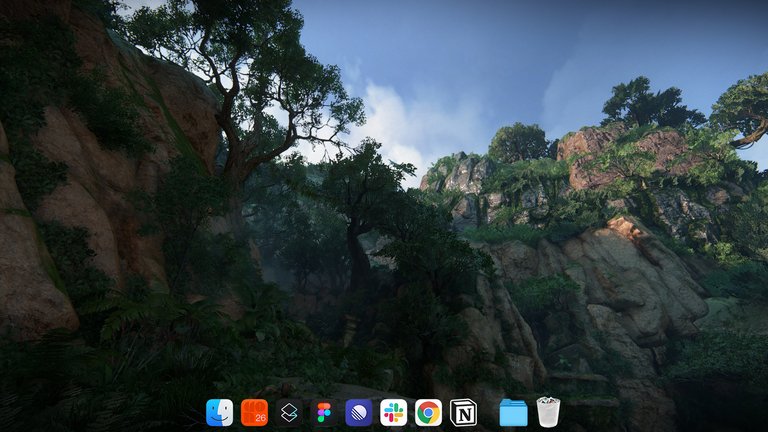Image resolution: width=768 pixels, height=432 pixels.
Task: Open Finder from the dock
Action: tap(219, 412)
